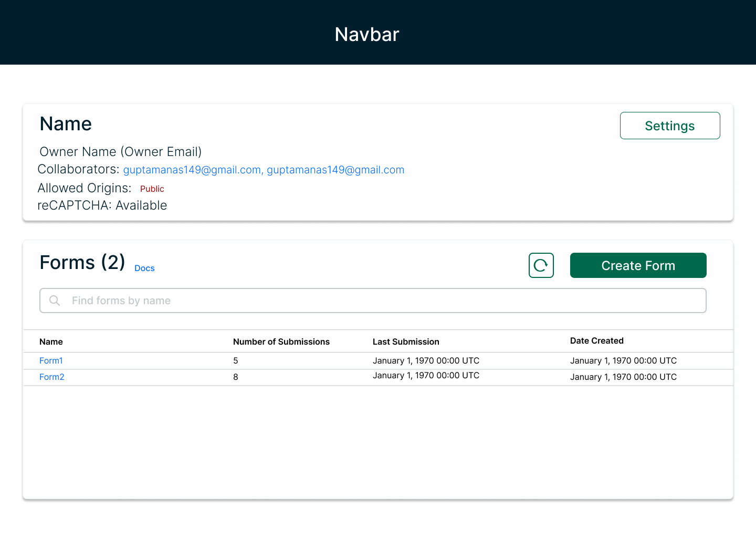The height and width of the screenshot is (538, 756).
Task: Click the search magnifier icon
Action: [55, 300]
